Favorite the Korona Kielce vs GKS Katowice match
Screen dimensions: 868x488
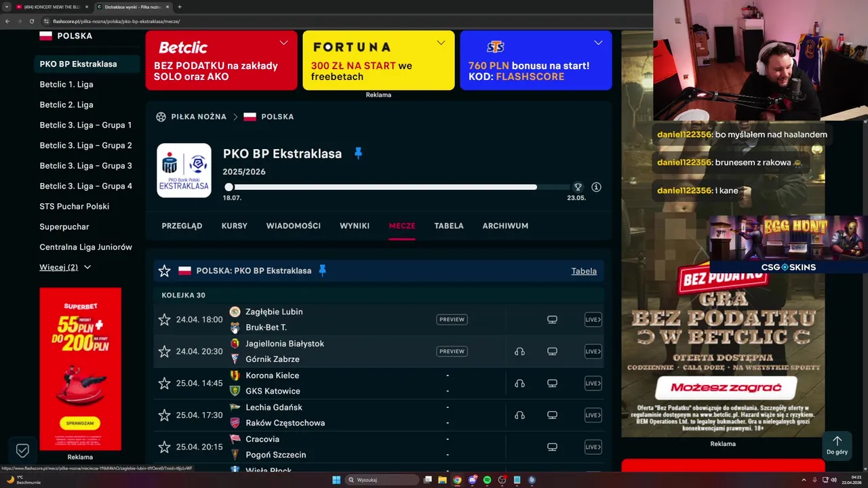click(x=164, y=383)
